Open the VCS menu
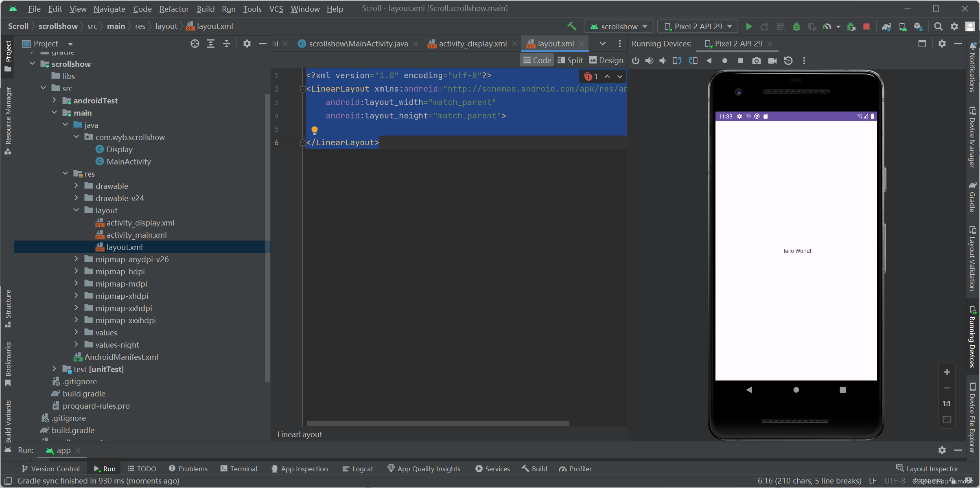The image size is (980, 488). pyautogui.click(x=276, y=9)
